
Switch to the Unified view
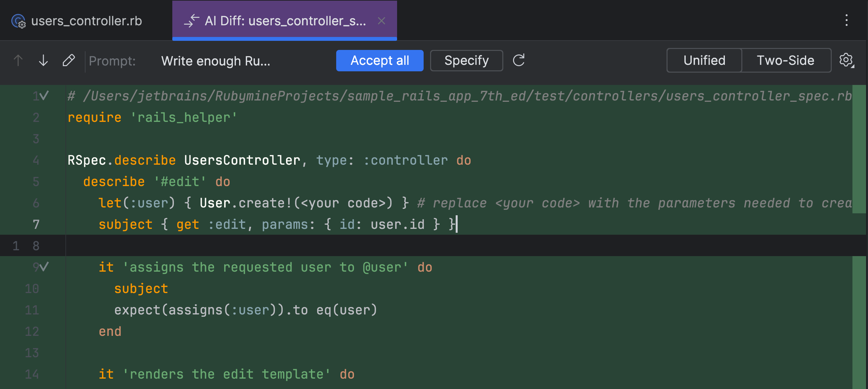click(704, 60)
